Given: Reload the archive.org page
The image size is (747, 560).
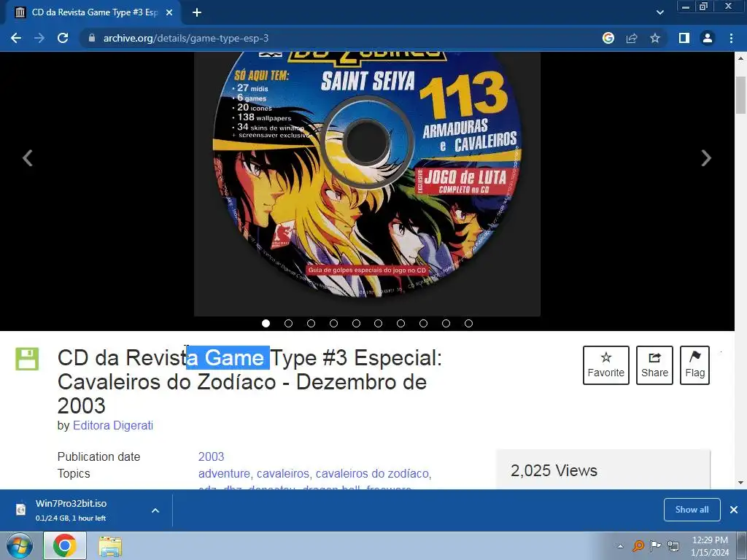Looking at the screenshot, I should point(63,38).
